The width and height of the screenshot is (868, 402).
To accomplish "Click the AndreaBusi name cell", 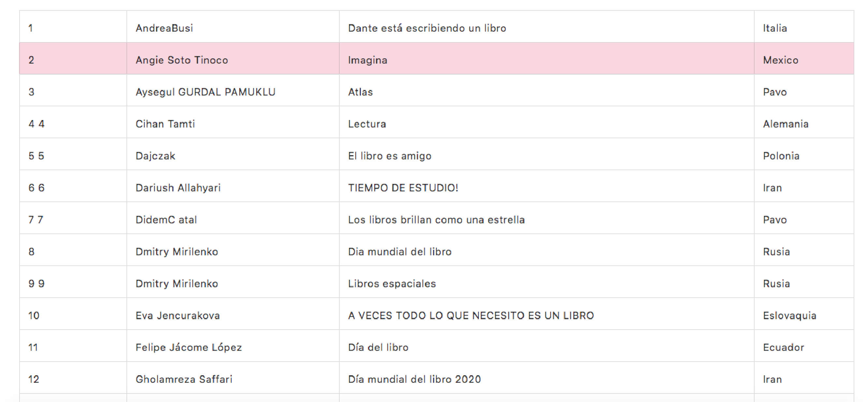I will point(233,27).
